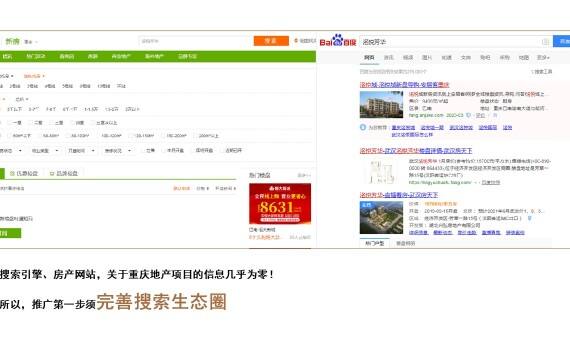
Task: Click the Baidu paw logo
Action: pyautogui.click(x=338, y=40)
